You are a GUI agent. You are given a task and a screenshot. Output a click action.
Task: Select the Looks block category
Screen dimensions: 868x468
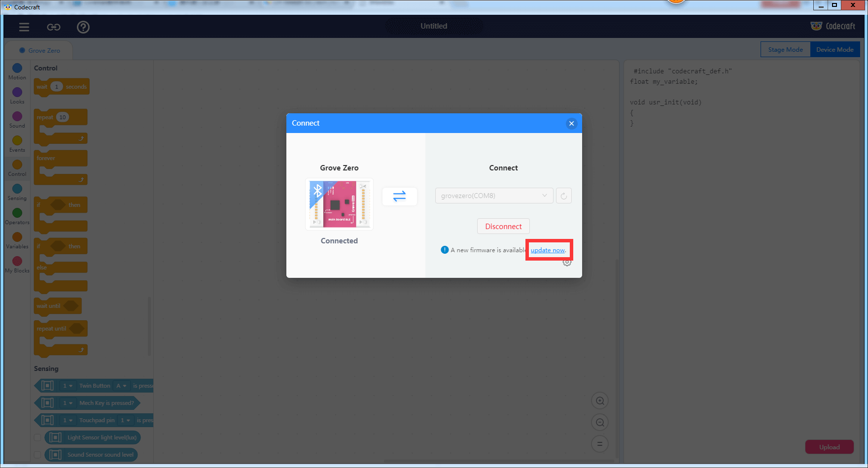tap(17, 96)
